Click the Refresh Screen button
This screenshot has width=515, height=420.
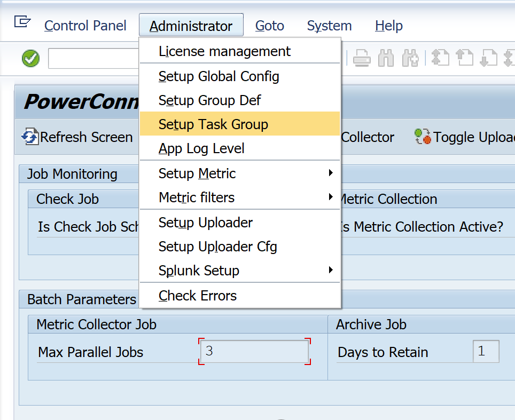77,137
